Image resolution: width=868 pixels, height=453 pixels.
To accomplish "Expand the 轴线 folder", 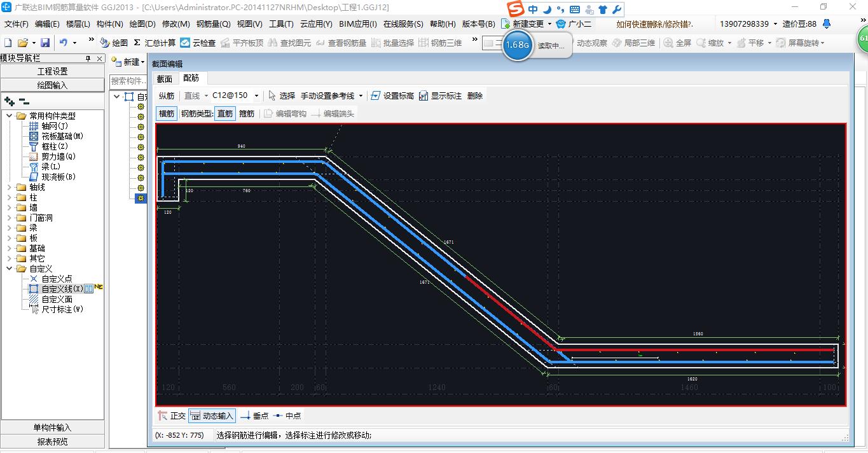I will tap(10, 187).
